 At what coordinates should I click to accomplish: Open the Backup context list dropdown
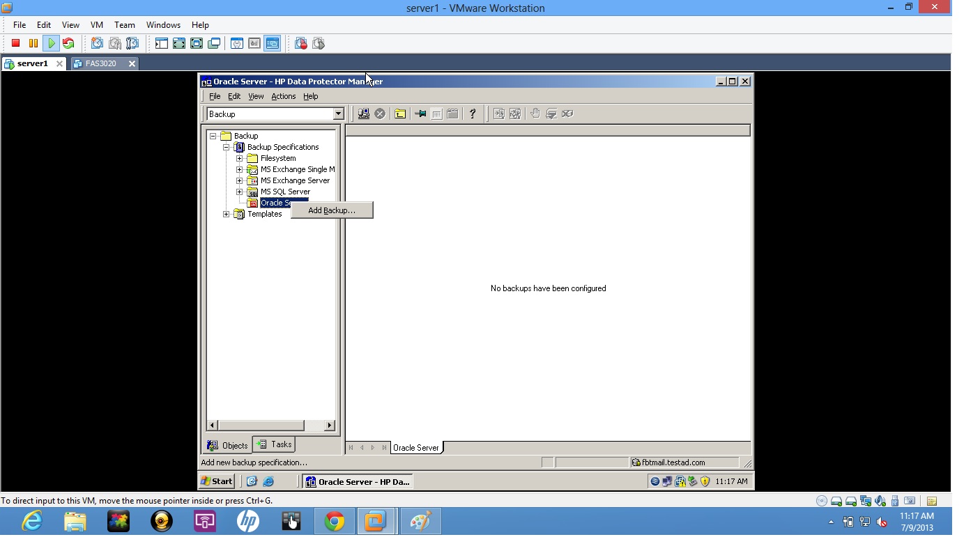tap(337, 113)
